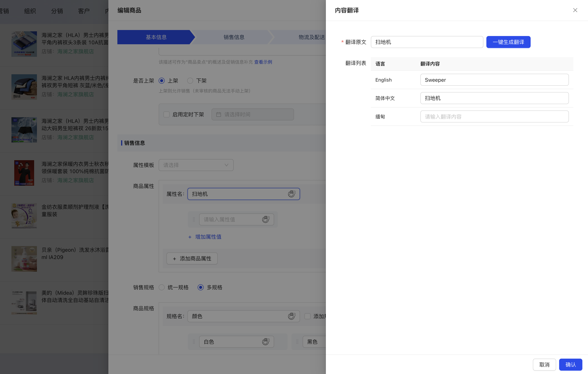The height and width of the screenshot is (374, 588).
Task: Click drag handle beside 白色 spec value
Action: tap(194, 342)
